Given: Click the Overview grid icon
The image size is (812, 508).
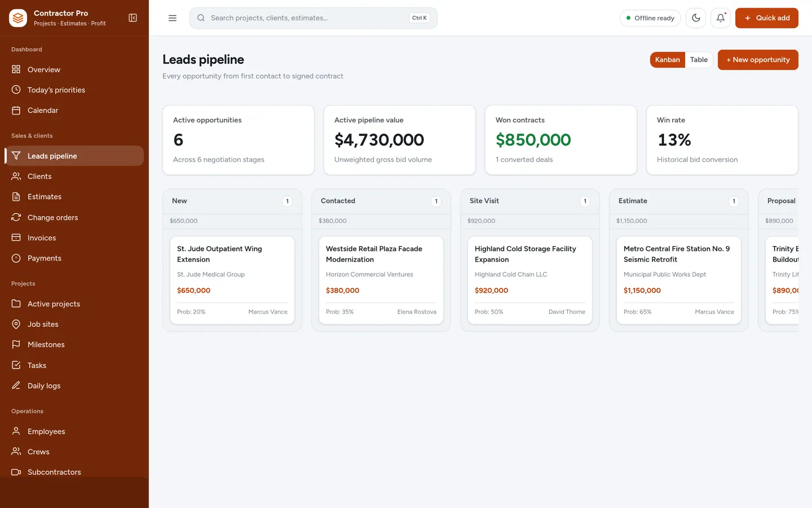Looking at the screenshot, I should coord(16,70).
